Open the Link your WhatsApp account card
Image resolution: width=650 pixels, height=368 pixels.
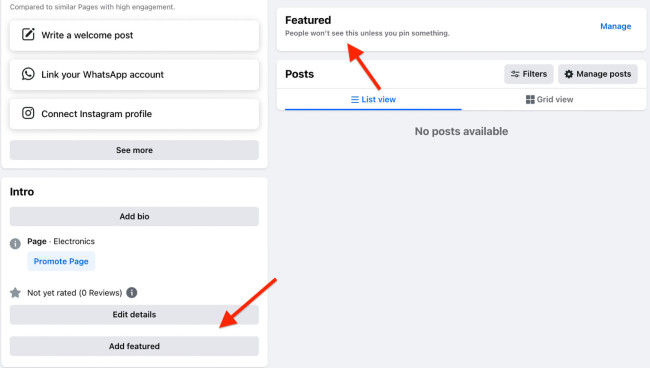coord(134,75)
